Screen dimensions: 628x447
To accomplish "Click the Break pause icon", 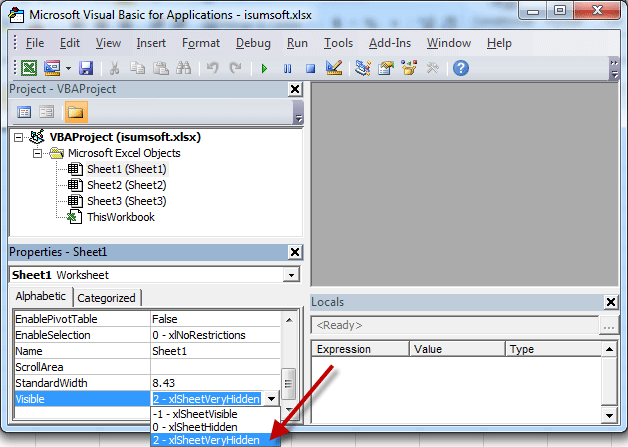I will 288,68.
